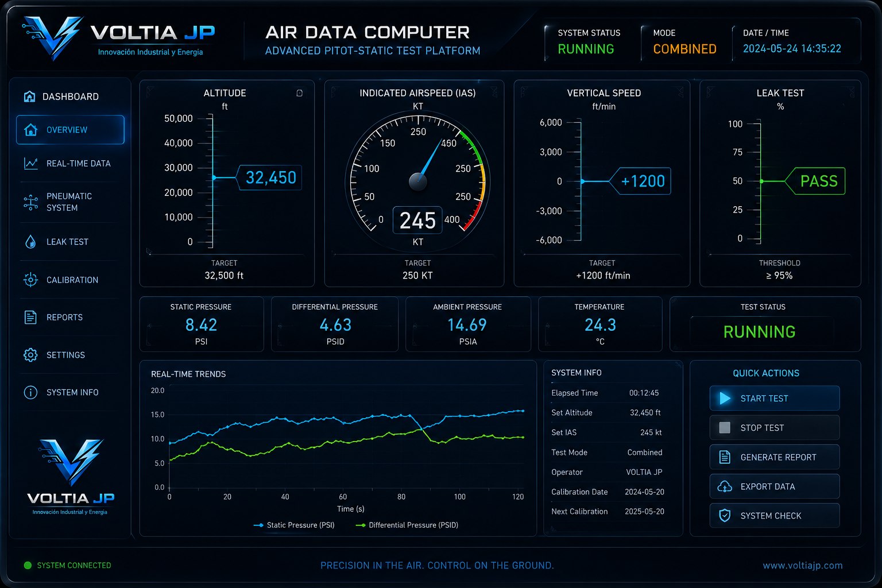Click the vertical speed target +1200 ft/min
Image resolution: width=882 pixels, height=588 pixels.
[x=603, y=276]
